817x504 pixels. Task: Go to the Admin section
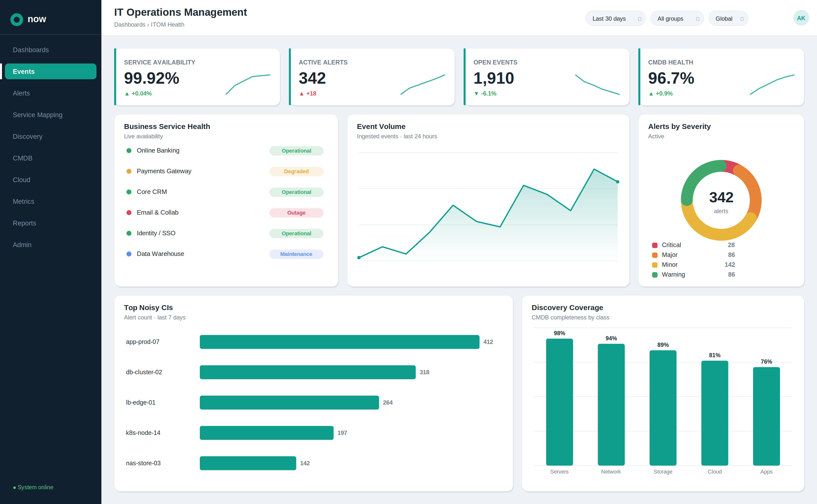51,245
